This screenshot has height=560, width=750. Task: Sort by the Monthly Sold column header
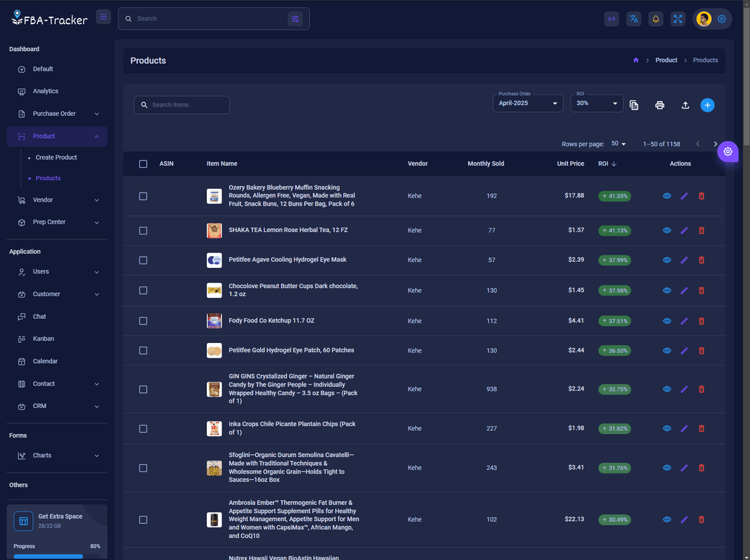click(x=485, y=163)
